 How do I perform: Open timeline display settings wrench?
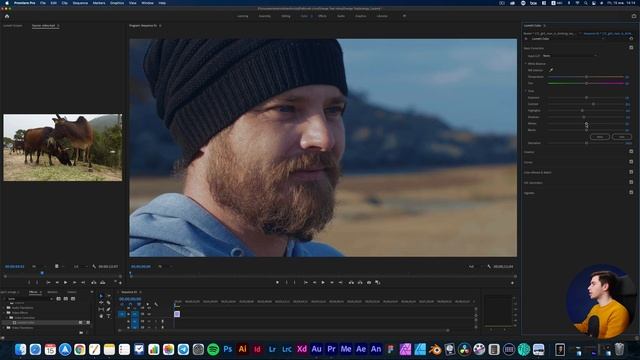(x=156, y=304)
